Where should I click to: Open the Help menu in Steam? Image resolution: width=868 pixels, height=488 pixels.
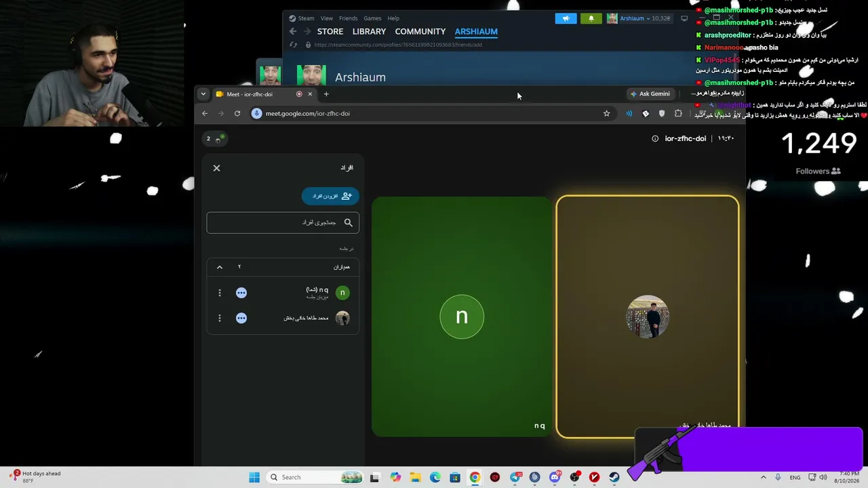[393, 18]
